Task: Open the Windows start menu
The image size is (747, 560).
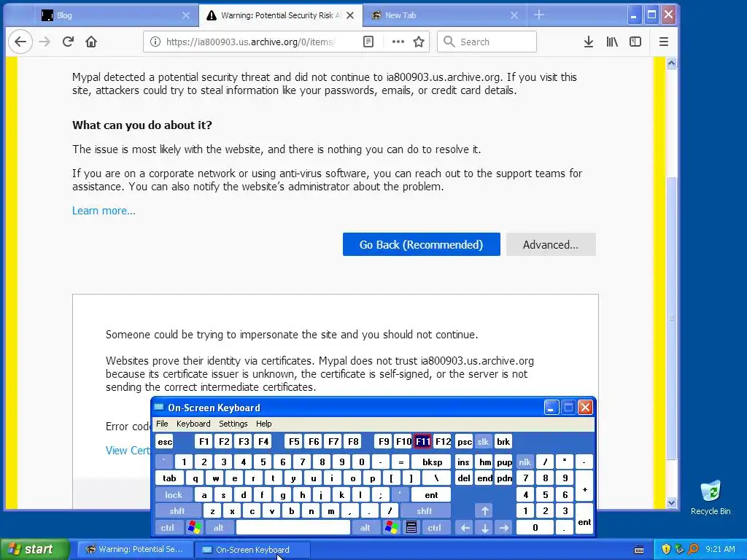Action: click(x=34, y=549)
